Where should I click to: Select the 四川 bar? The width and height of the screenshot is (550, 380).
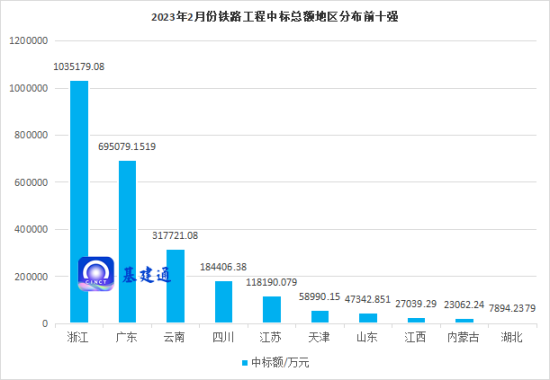pos(223,302)
